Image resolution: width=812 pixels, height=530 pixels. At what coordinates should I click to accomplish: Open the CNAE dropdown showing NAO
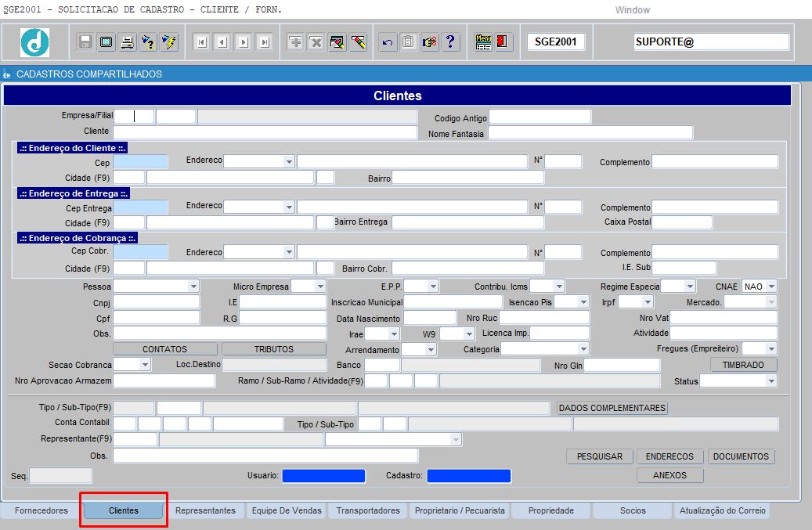[x=771, y=287]
